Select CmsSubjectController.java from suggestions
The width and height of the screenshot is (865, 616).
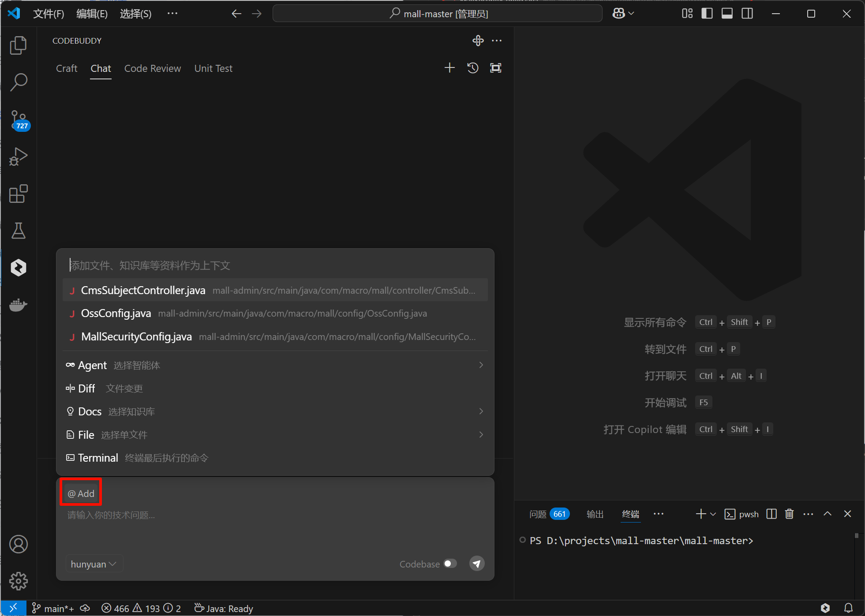click(x=275, y=290)
